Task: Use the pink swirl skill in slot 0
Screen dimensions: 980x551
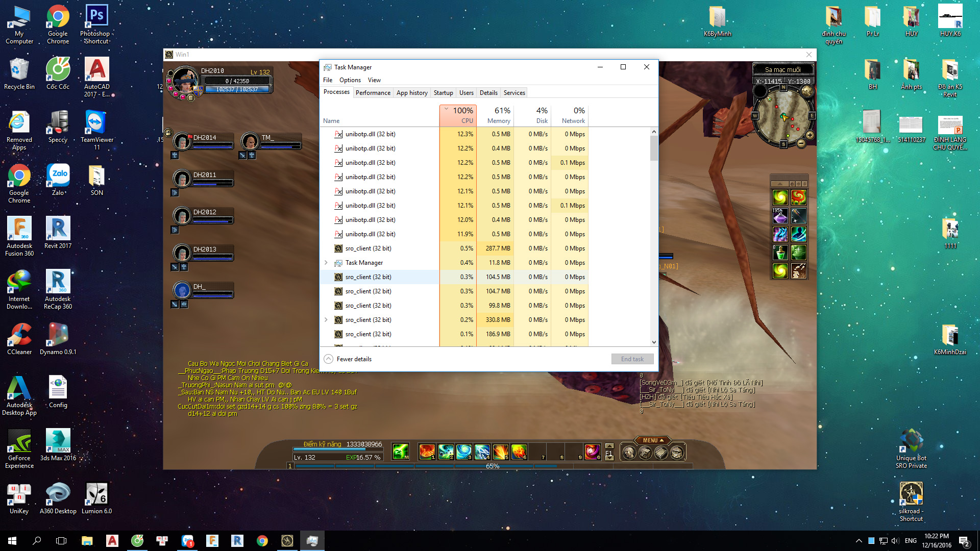Action: pyautogui.click(x=592, y=452)
